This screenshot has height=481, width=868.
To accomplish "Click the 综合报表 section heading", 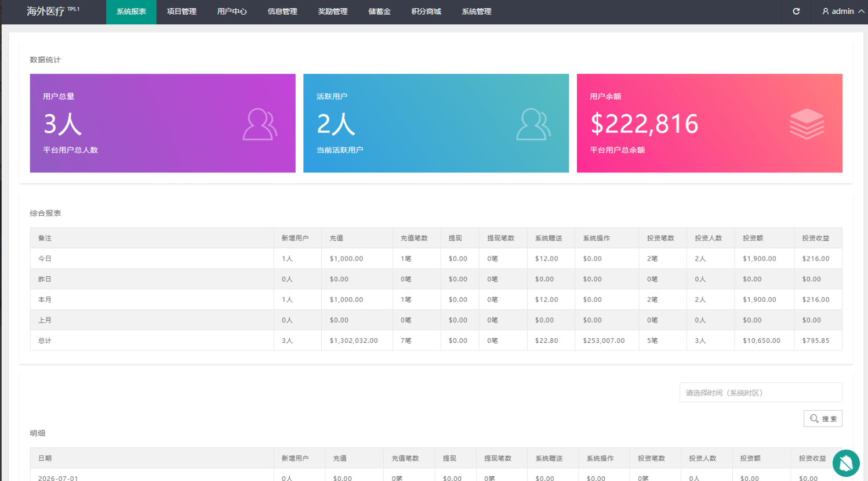I will [x=45, y=214].
